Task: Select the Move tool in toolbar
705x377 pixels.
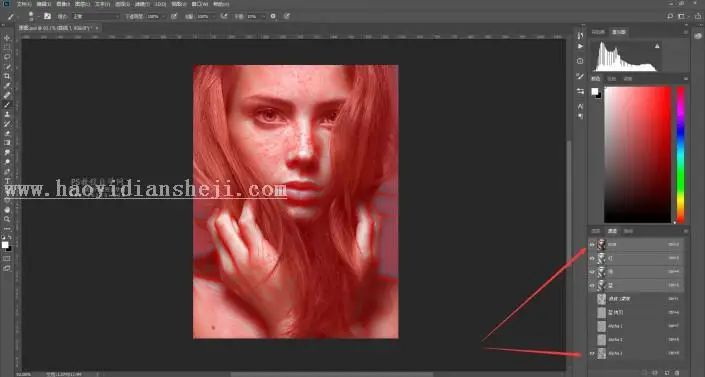Action: coord(7,38)
